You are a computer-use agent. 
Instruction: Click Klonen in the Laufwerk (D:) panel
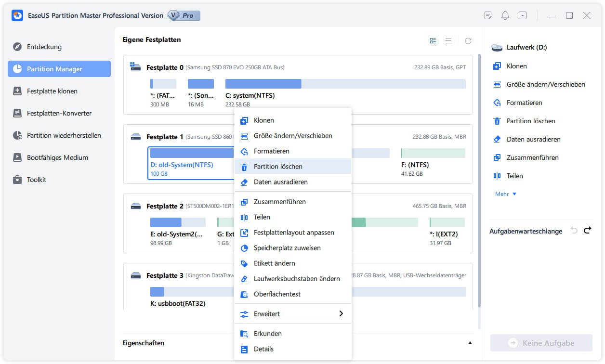click(510, 66)
